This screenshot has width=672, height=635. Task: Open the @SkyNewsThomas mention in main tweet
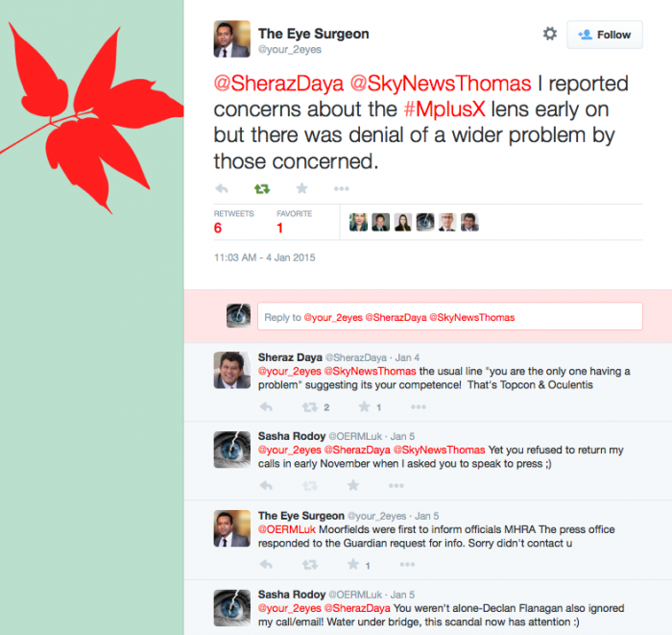pos(441,84)
